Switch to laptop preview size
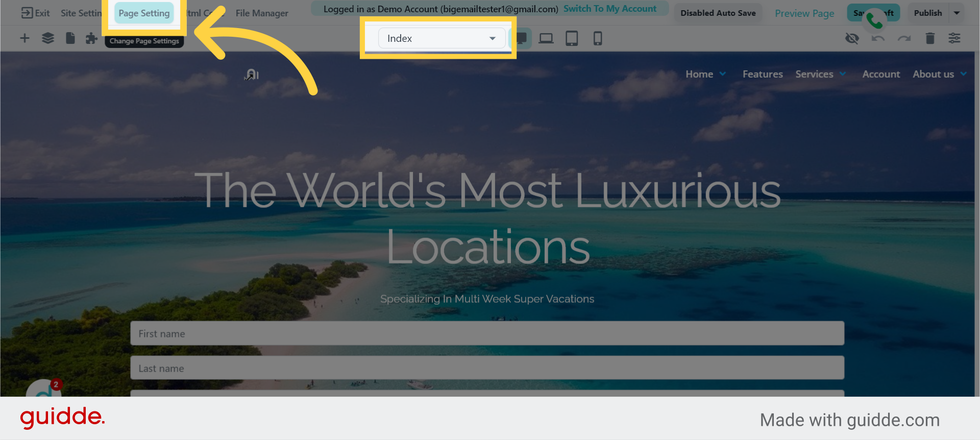Image resolution: width=980 pixels, height=440 pixels. pyautogui.click(x=546, y=38)
